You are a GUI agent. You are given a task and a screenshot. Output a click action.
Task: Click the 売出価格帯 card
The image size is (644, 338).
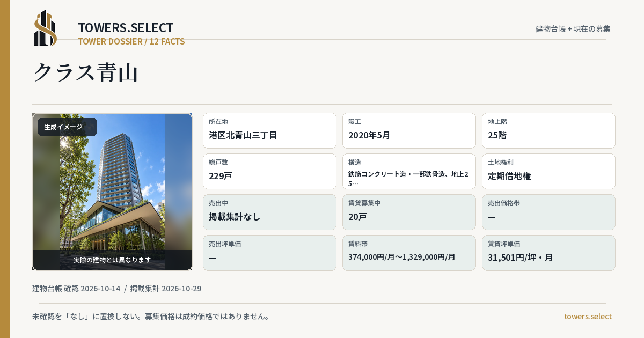[x=548, y=212]
